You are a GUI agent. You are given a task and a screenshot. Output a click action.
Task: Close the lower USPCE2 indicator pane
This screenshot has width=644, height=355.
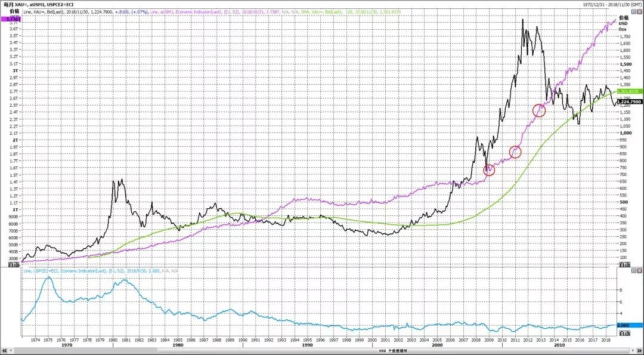639,271
